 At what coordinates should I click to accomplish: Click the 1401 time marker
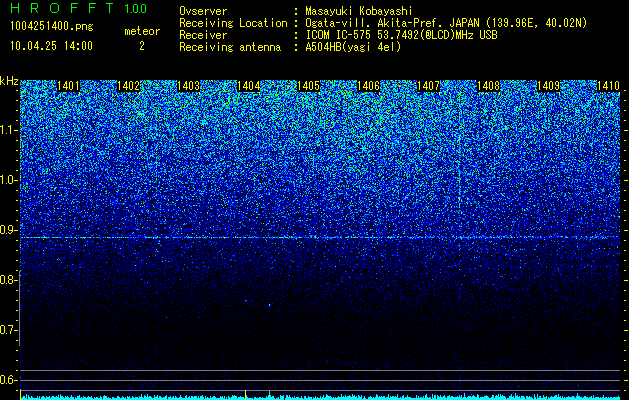pos(68,86)
